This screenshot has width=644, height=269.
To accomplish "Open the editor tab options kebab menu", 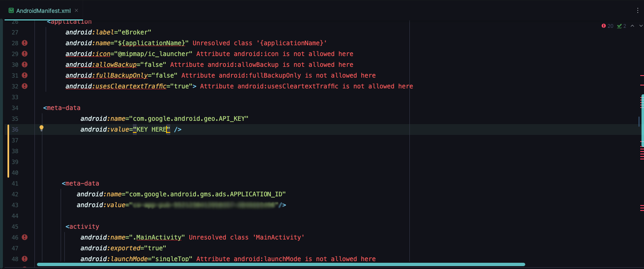I will [x=638, y=10].
